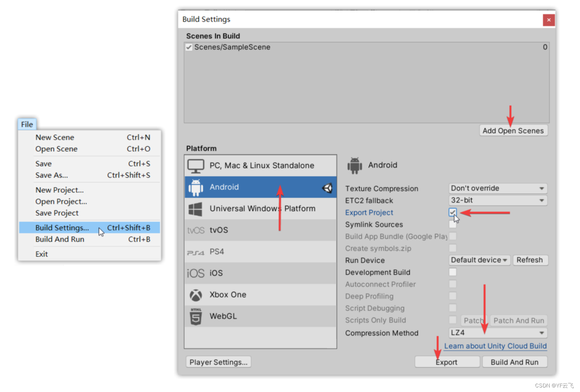Select Save As... in the File menu

(90, 175)
